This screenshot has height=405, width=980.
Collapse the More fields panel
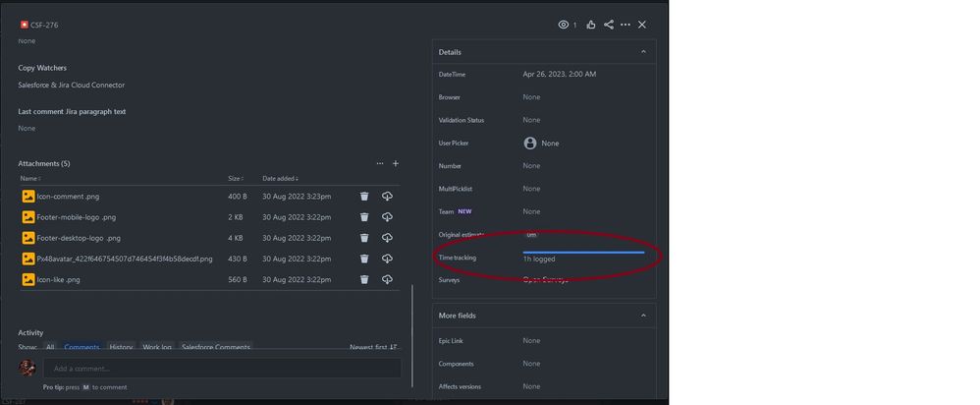(x=643, y=316)
